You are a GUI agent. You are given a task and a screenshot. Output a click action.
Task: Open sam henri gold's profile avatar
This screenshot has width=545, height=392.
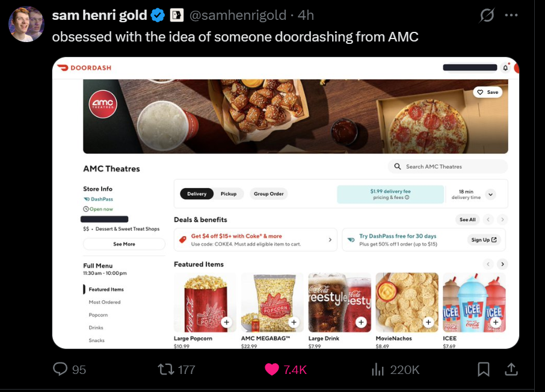pyautogui.click(x=26, y=24)
